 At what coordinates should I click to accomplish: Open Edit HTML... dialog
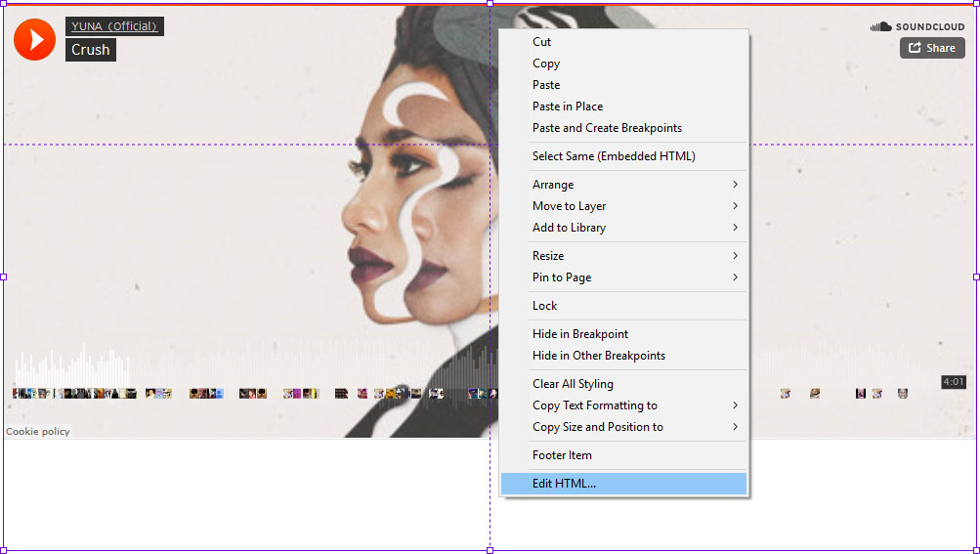[623, 484]
